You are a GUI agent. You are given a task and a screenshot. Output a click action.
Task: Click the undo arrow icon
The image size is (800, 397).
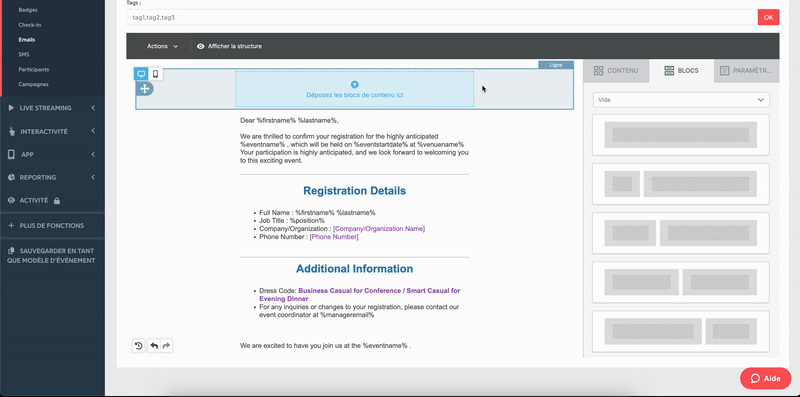[154, 346]
